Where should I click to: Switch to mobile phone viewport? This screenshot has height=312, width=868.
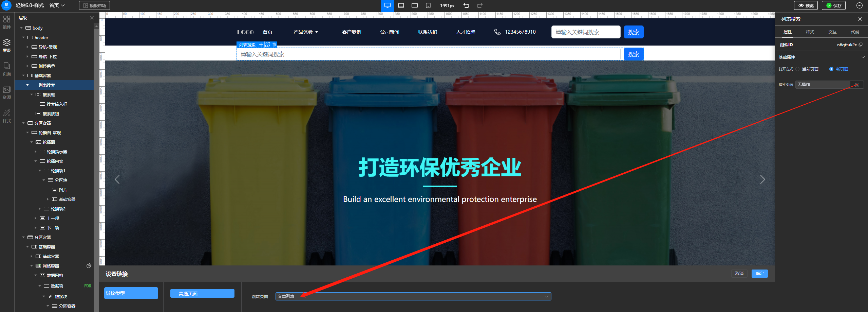[x=428, y=5]
